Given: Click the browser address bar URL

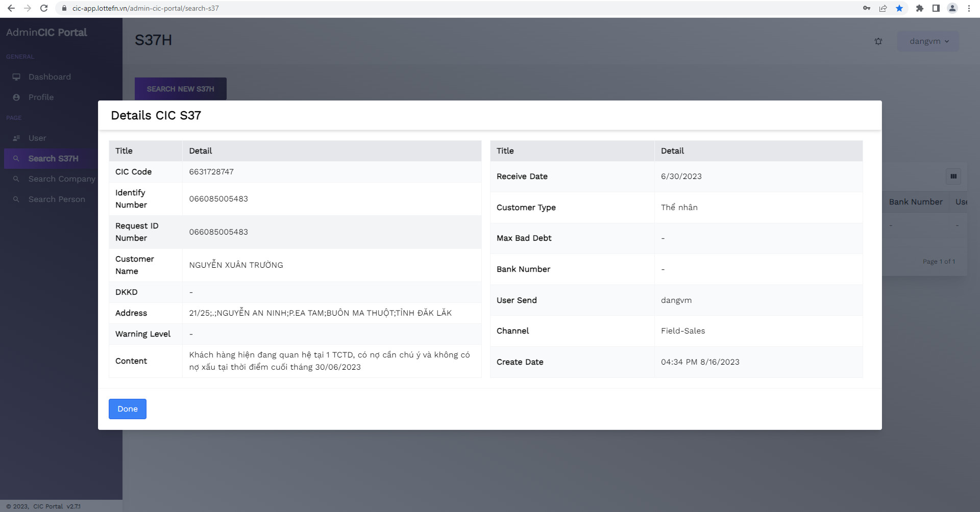Looking at the screenshot, I should [145, 8].
